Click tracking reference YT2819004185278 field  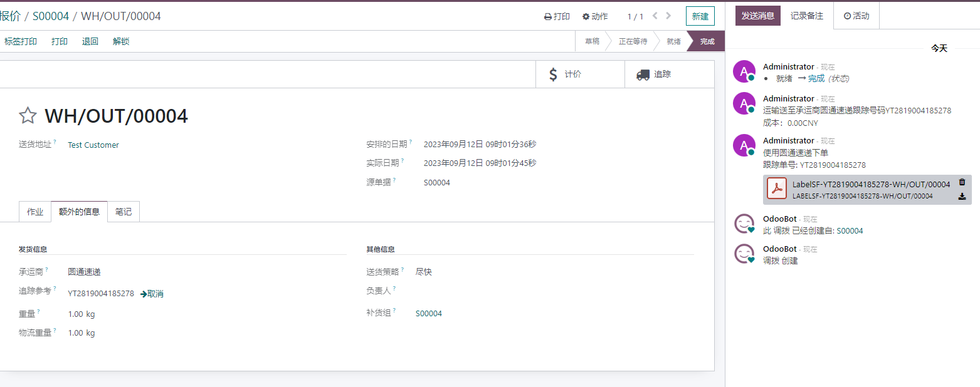pyautogui.click(x=101, y=293)
